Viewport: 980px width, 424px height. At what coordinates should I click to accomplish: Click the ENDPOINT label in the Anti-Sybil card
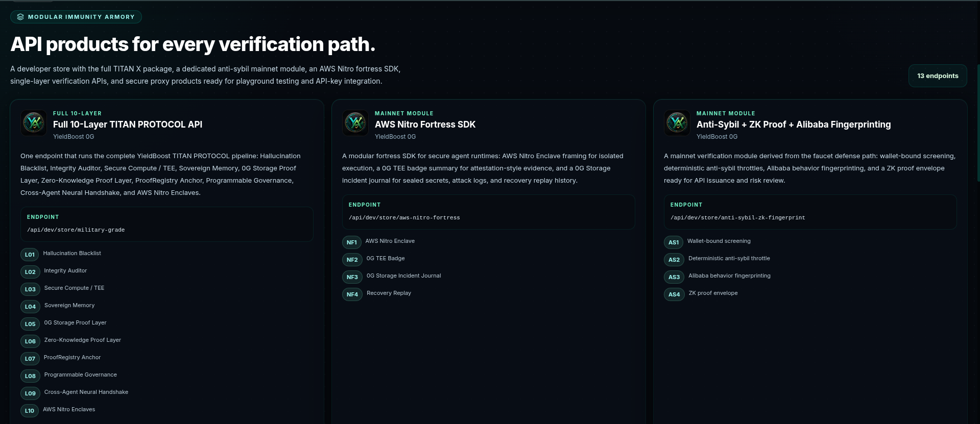point(686,205)
